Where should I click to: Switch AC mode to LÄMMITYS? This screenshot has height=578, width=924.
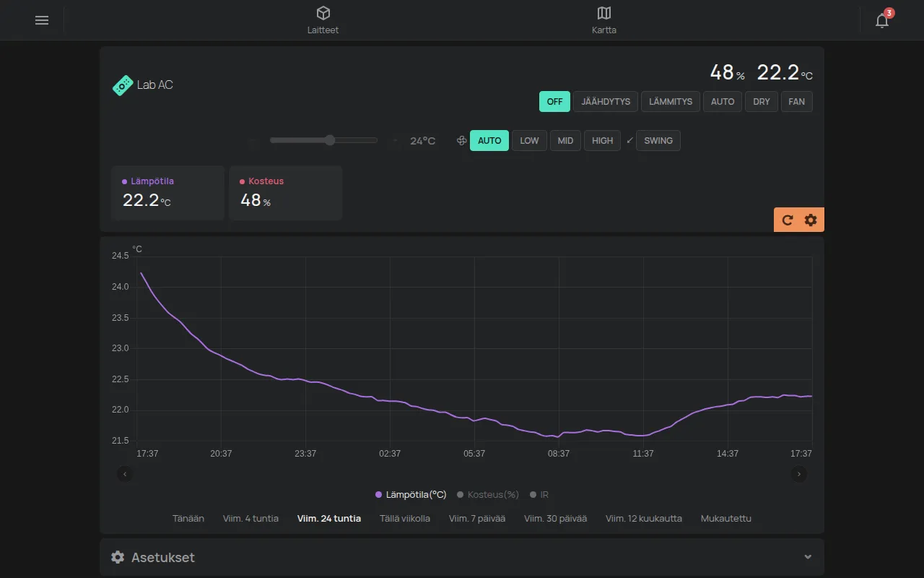[671, 102]
